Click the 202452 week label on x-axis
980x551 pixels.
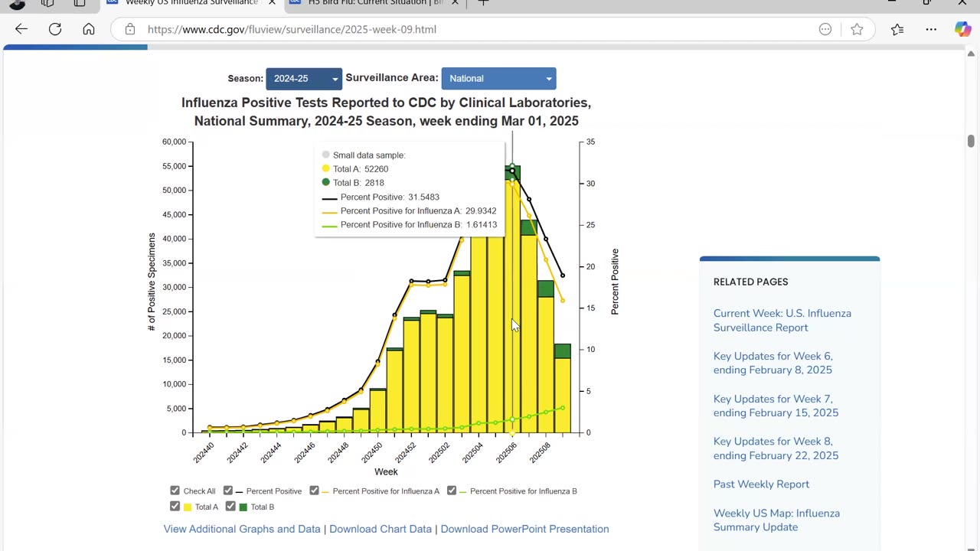(x=406, y=452)
